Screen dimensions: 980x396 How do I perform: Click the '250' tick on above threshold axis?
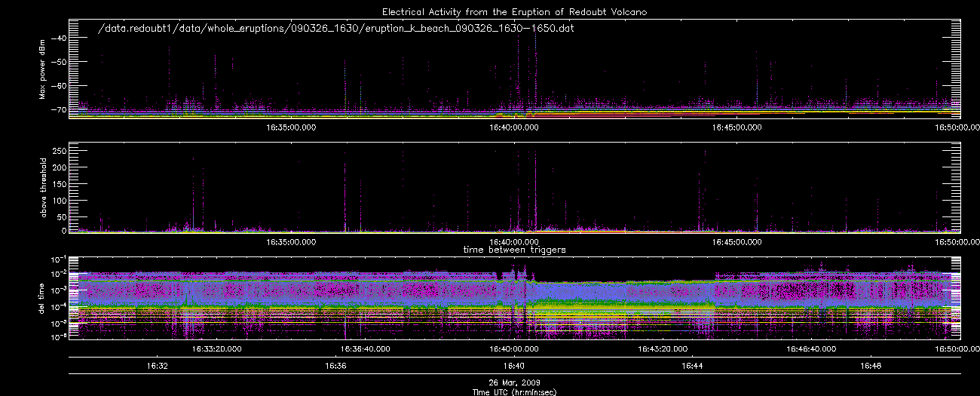(x=58, y=152)
